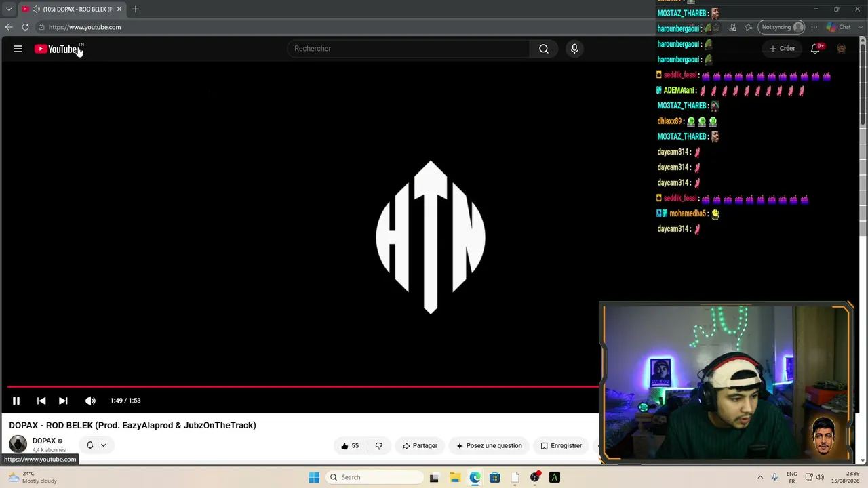This screenshot has width=868, height=488.
Task: Open the Not syncing profile button
Action: pos(782,27)
